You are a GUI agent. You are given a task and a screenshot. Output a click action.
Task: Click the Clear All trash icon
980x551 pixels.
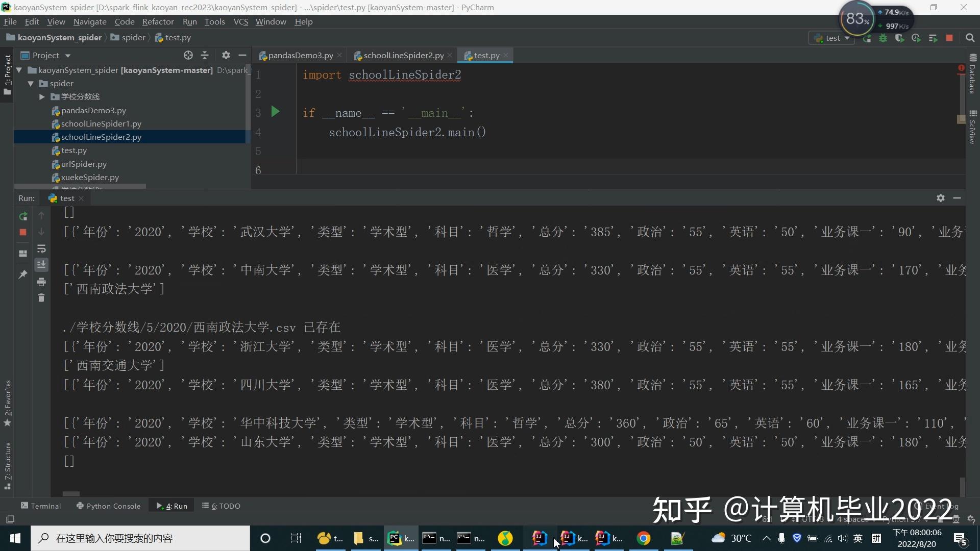click(41, 298)
